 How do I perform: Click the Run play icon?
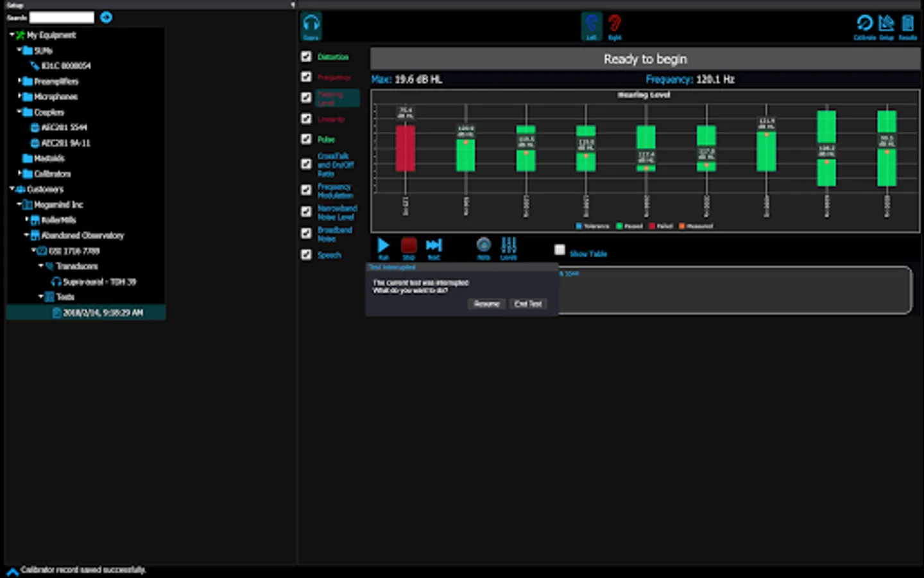pos(383,245)
